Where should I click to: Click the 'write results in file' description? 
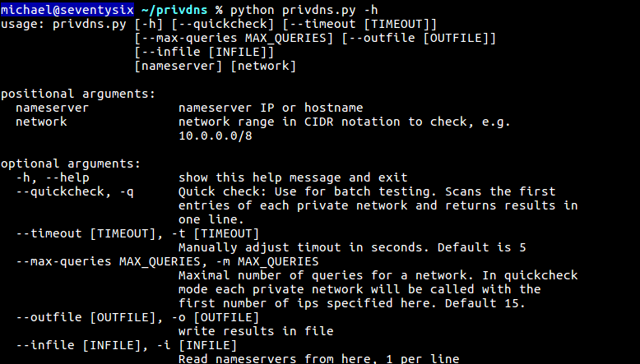(x=256, y=331)
